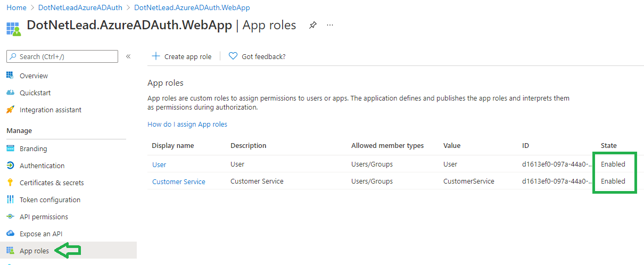Click the Customer Service description cell
The width and height of the screenshot is (644, 265).
click(257, 181)
